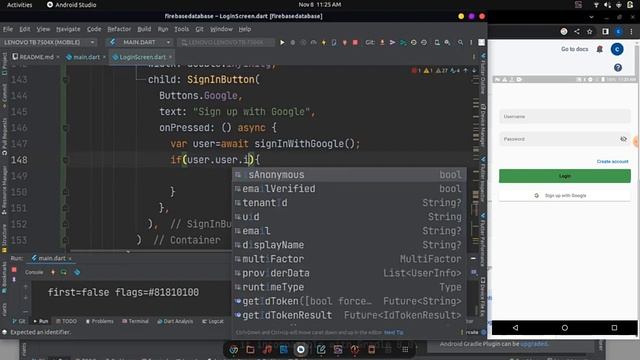The width and height of the screenshot is (640, 360).
Task: Open the user avatar C on the Firebase page
Action: [x=617, y=49]
